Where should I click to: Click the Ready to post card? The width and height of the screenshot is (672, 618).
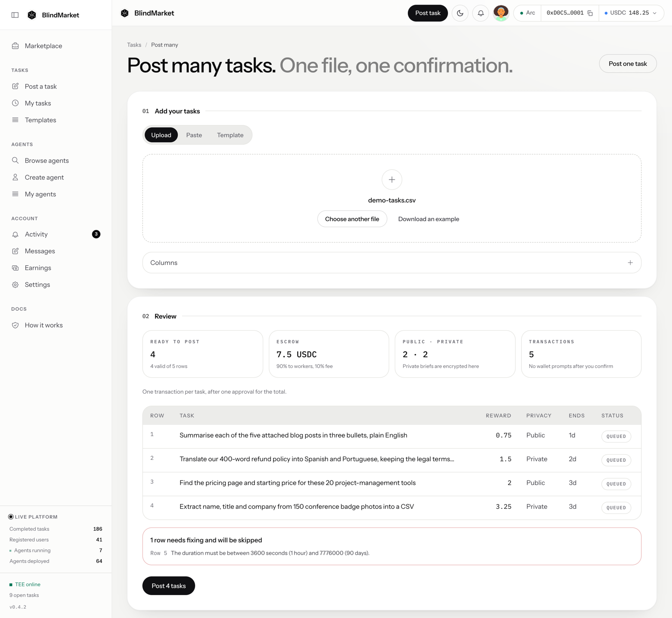(x=203, y=354)
